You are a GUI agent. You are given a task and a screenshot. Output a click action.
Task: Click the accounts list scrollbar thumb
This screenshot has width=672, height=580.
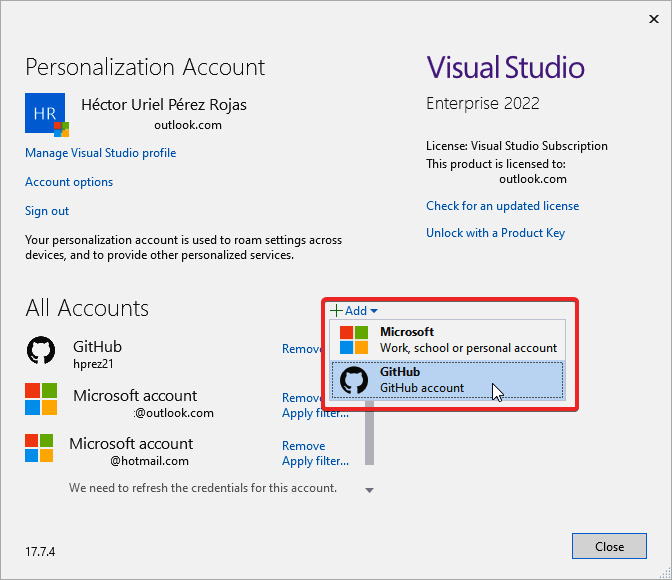(369, 433)
